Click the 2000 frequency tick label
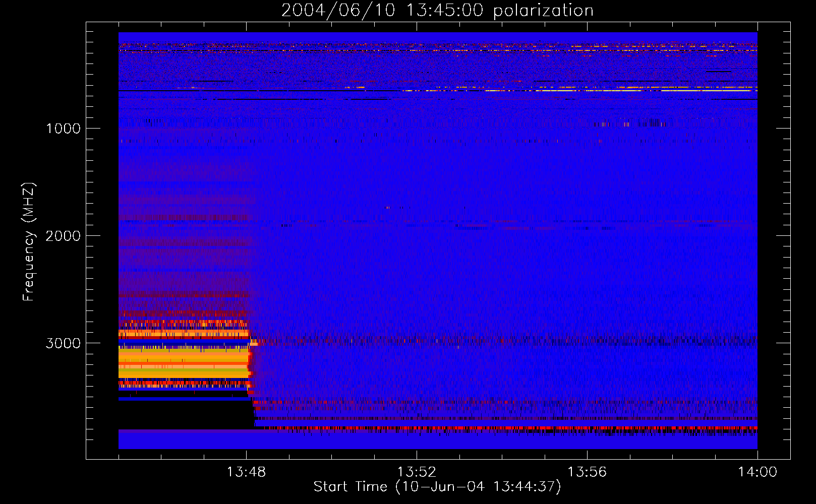 click(x=63, y=235)
